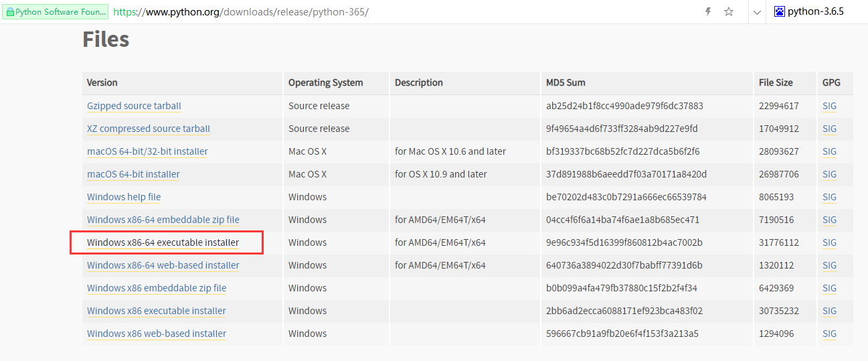This screenshot has height=361, width=868.
Task: Click SIG link for Windows x86 web-based installer
Action: pyautogui.click(x=829, y=334)
